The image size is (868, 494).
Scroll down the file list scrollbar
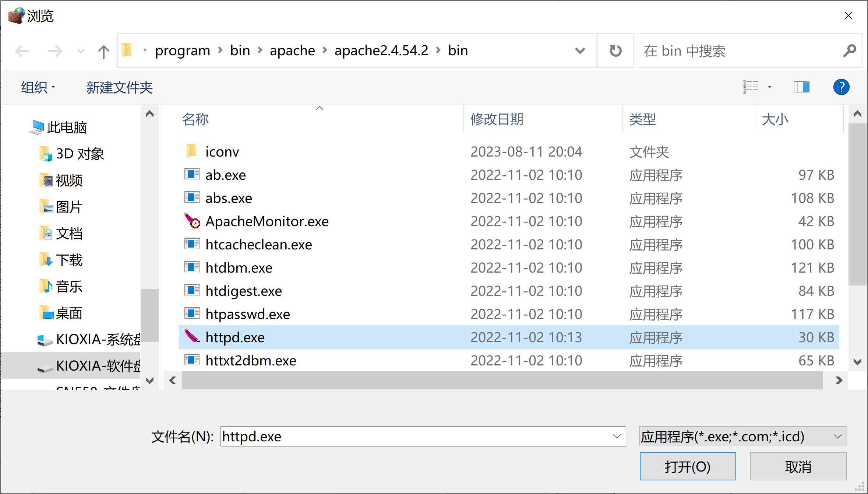point(857,365)
